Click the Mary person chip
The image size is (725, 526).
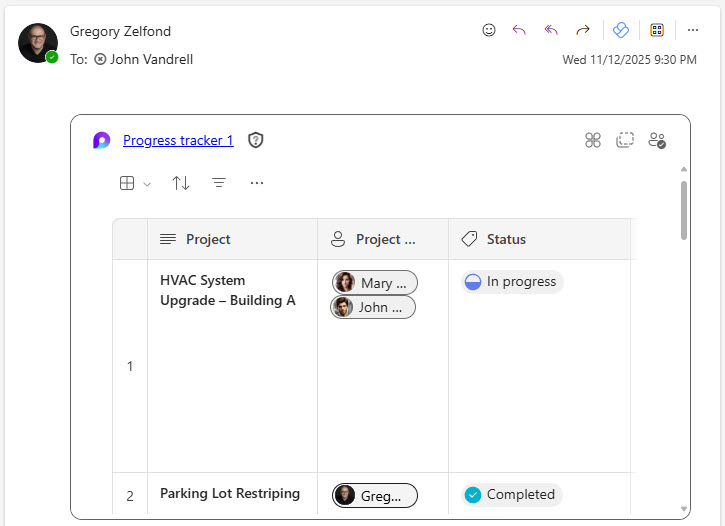pyautogui.click(x=375, y=283)
